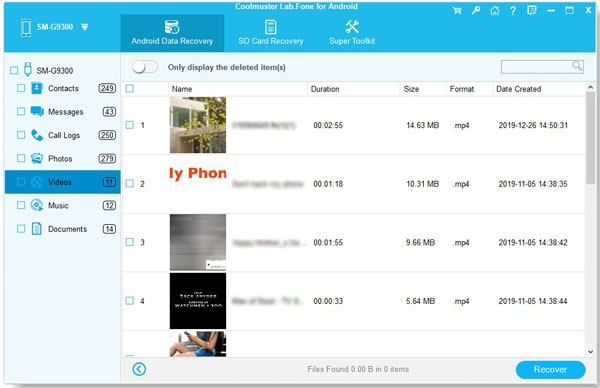Click the search magnifier icon

click(x=577, y=66)
